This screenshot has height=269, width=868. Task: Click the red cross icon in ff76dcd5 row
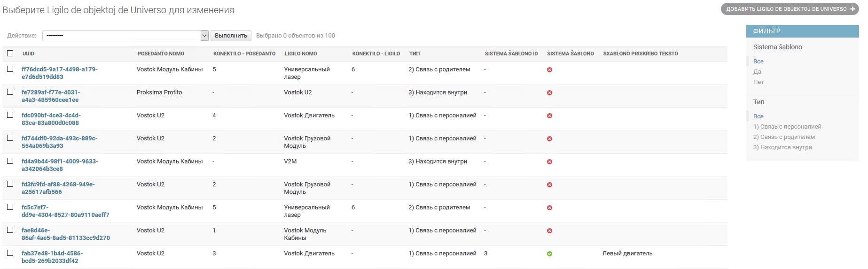coord(549,69)
